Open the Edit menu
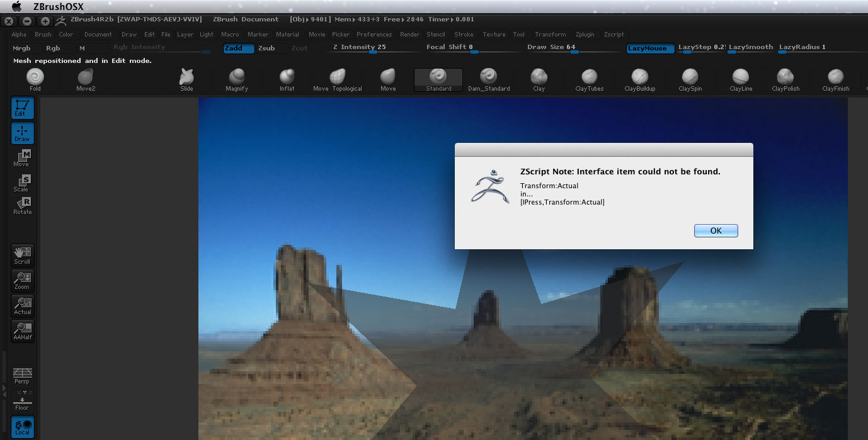This screenshot has width=868, height=440. [149, 35]
